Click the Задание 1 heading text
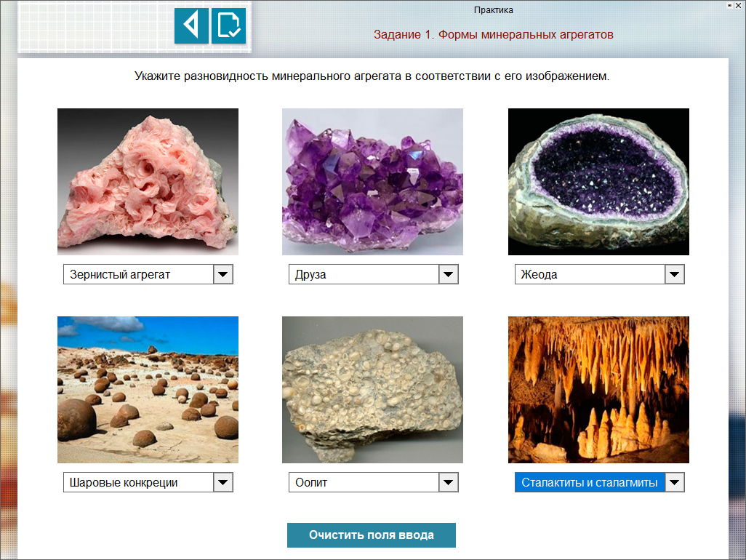Image resolution: width=746 pixels, height=560 pixels. [494, 35]
